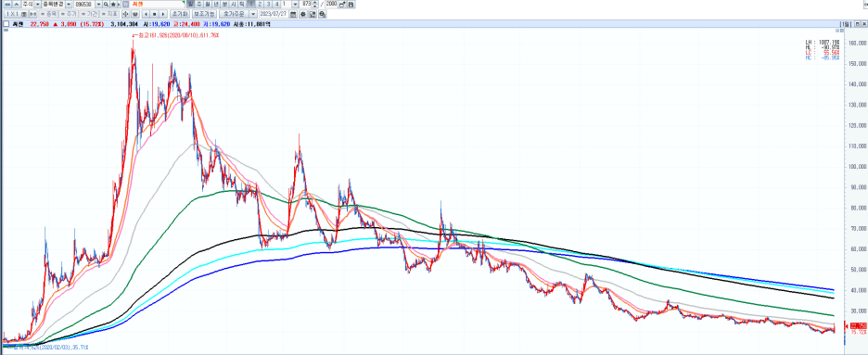Click the W toolbar icon
The width and height of the screenshot is (868, 355).
(134, 14)
